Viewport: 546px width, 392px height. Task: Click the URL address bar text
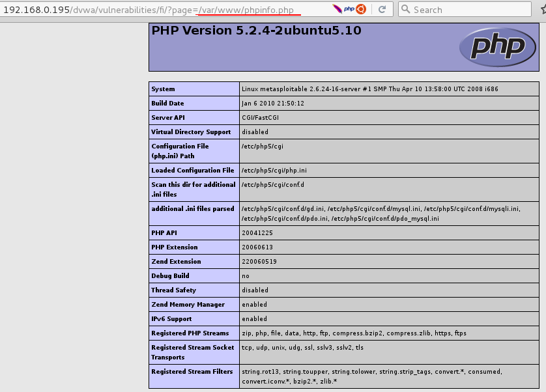click(149, 10)
